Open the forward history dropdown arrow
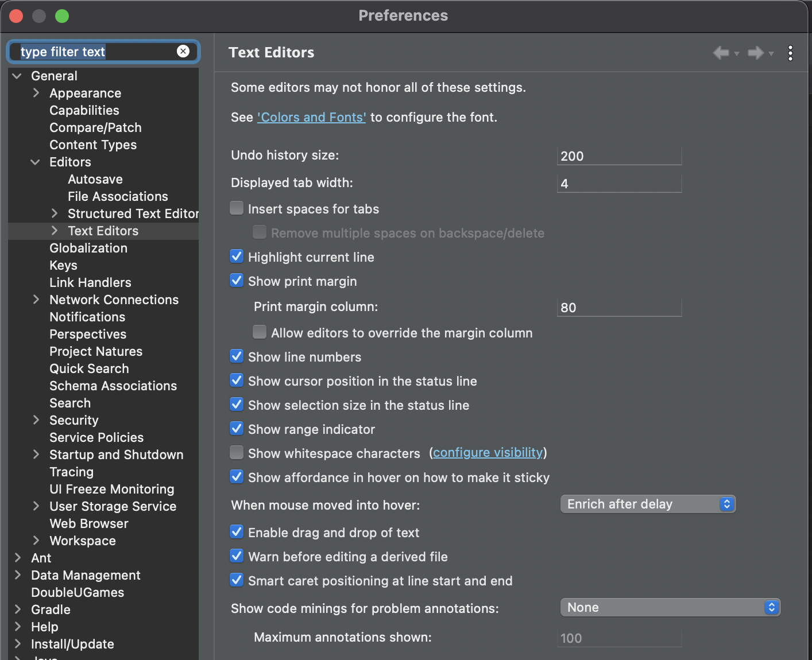The height and width of the screenshot is (660, 812). [x=771, y=53]
